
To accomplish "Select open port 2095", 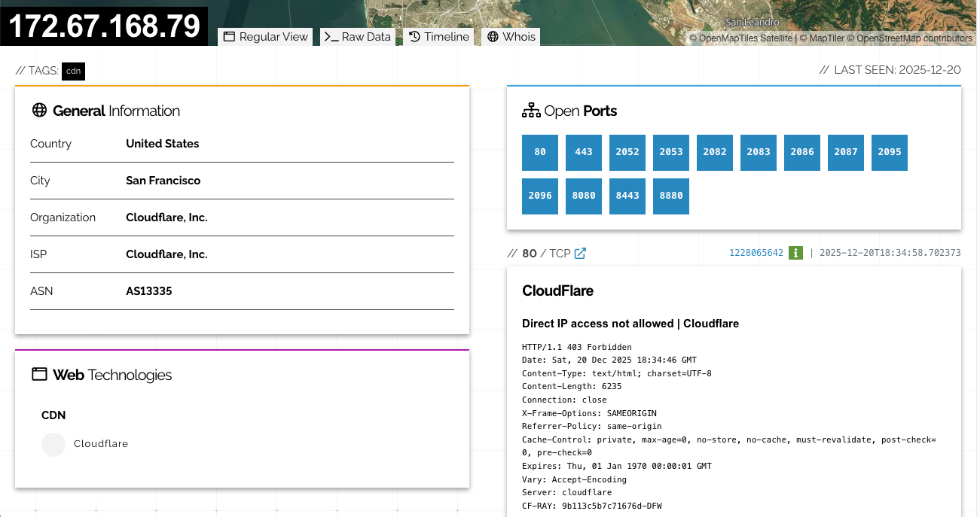I will 890,153.
